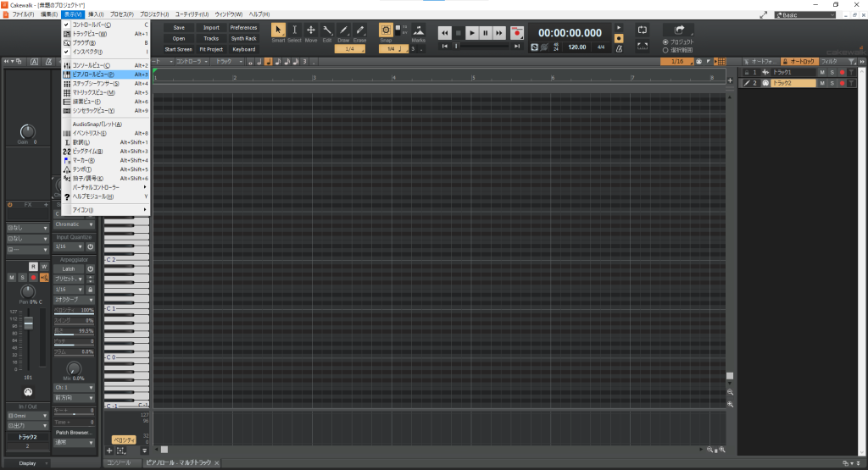
Task: Arm recording with the Record button
Action: pyautogui.click(x=516, y=33)
